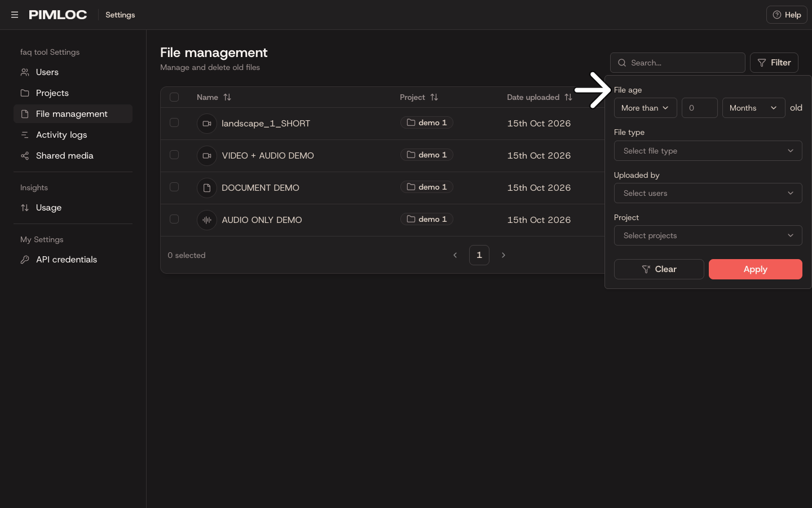Click the VIDEO + AUDIO DEMO file name
This screenshot has height=508, width=812.
pyautogui.click(x=268, y=156)
